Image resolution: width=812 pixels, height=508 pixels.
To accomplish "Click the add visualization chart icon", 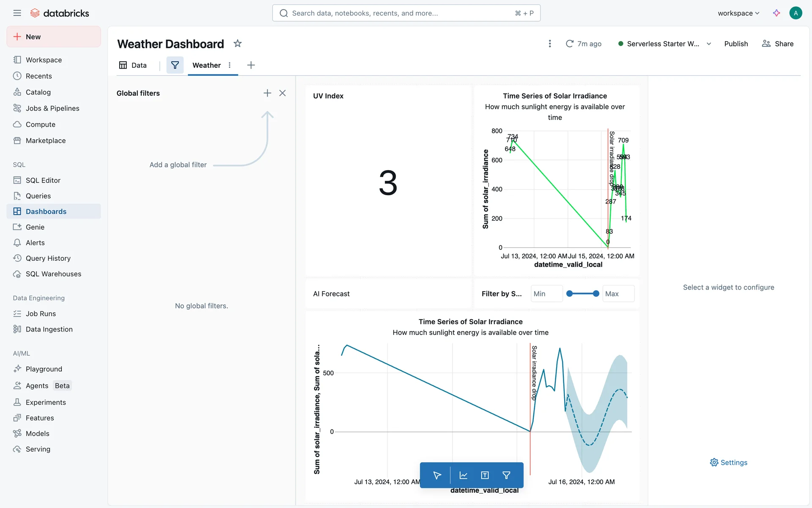I will coord(463,475).
